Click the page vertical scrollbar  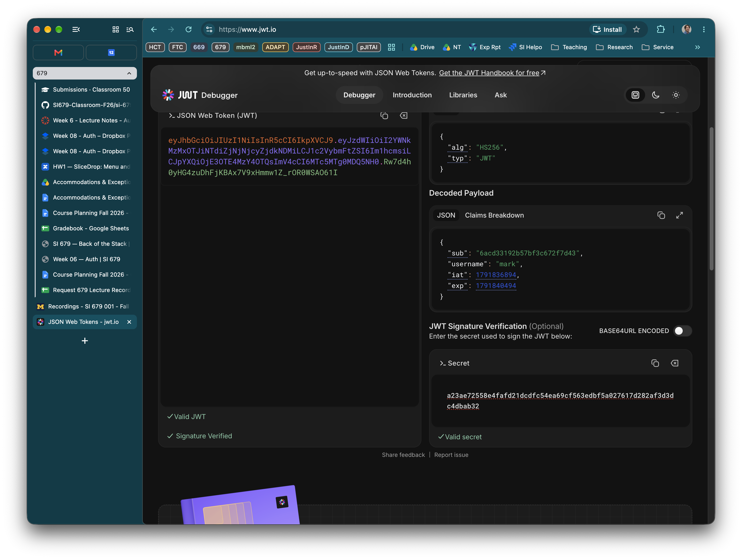coord(711,199)
